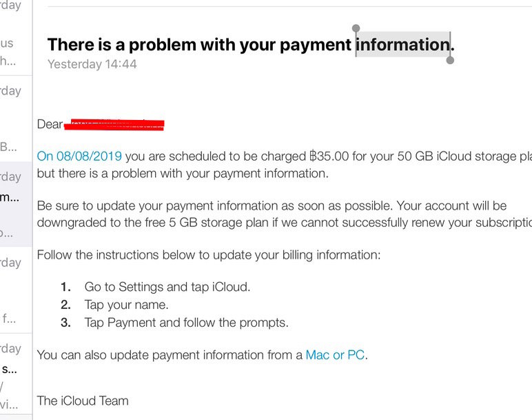
Task: Tap the ฿35.00 charge amount
Action: coord(329,156)
